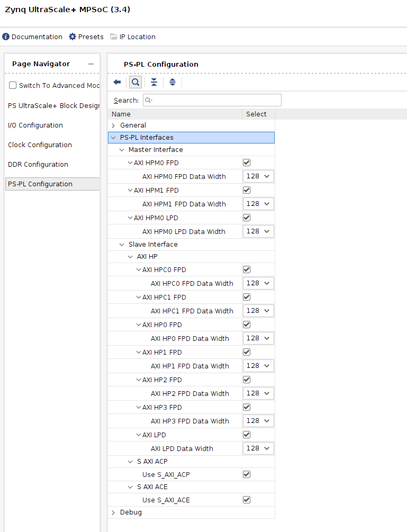407x532 pixels.
Task: Collapse the Slave Interface node
Action: [122, 245]
